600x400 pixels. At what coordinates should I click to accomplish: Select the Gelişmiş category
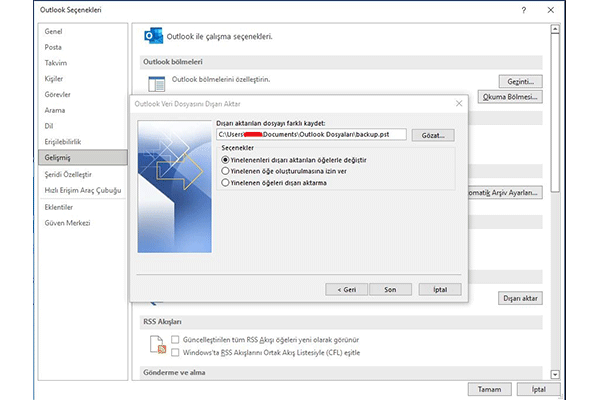pyautogui.click(x=83, y=157)
